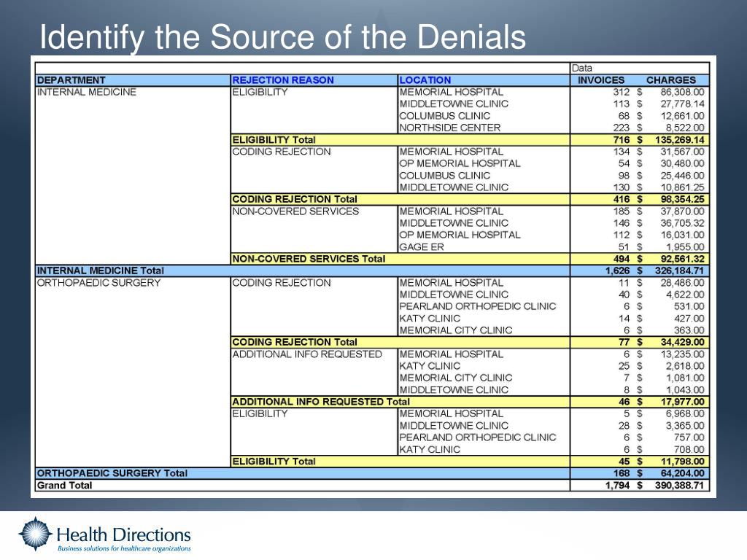The width and height of the screenshot is (747, 560).
Task: Click the total 135,269.14
Action: (x=679, y=139)
